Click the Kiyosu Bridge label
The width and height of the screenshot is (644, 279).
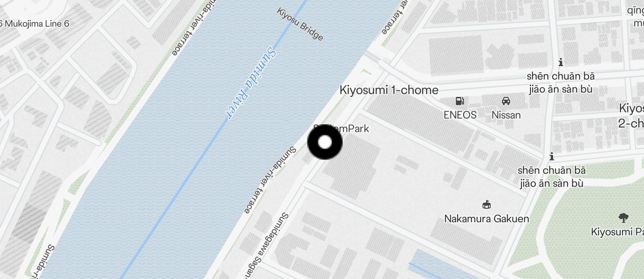coord(300,24)
